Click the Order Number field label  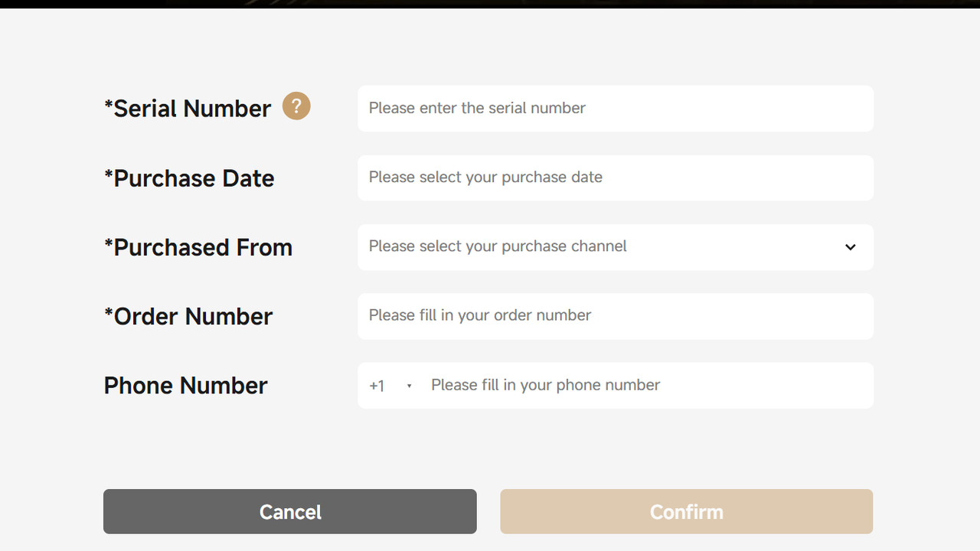click(188, 316)
